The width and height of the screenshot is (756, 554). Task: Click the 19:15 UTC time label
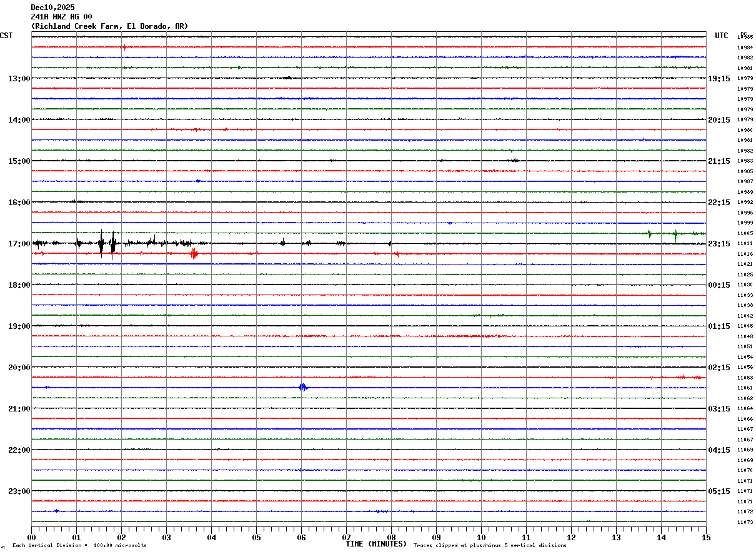719,79
